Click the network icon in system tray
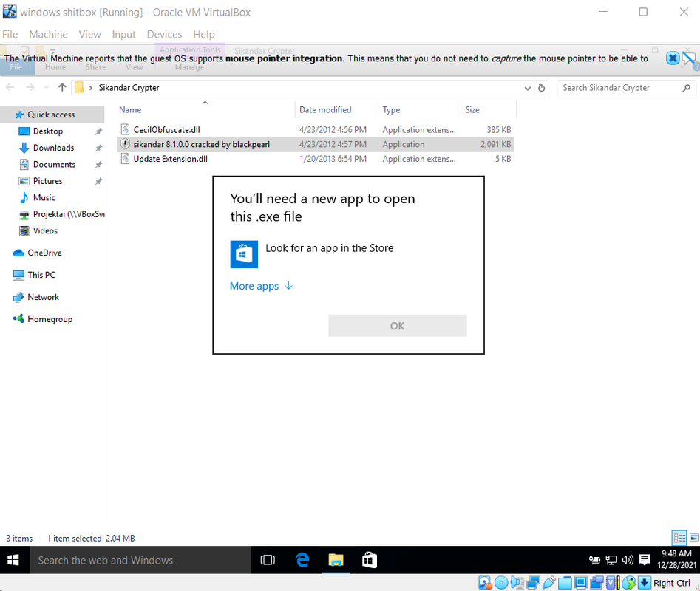Screen dimensions: 700x591 [611, 560]
